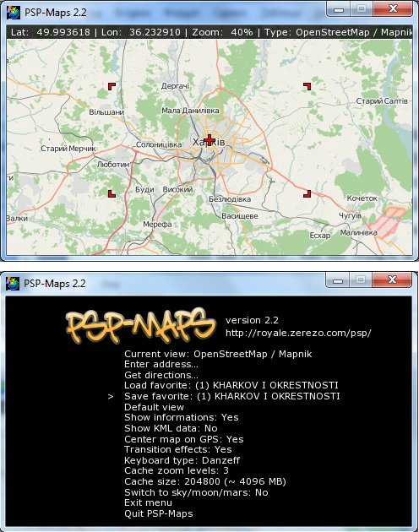Change the Cache zoom levels: 3 setting

click(177, 470)
